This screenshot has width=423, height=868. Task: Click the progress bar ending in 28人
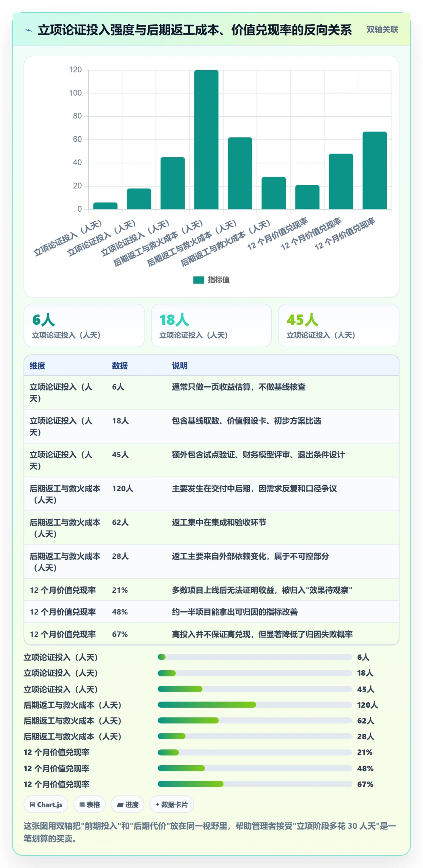pos(255,736)
